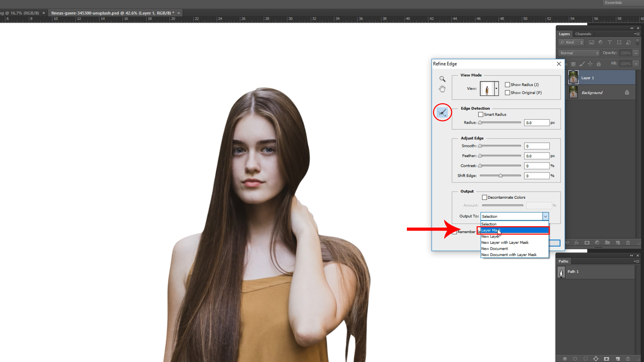Switch to the Channels tab
Screen dimensions: 644x362
click(x=583, y=34)
